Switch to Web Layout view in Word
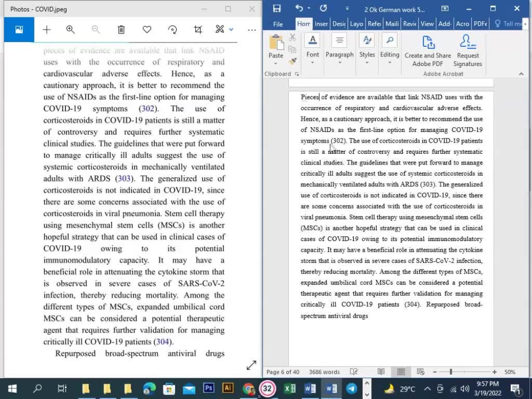The height and width of the screenshot is (399, 532). (420, 372)
